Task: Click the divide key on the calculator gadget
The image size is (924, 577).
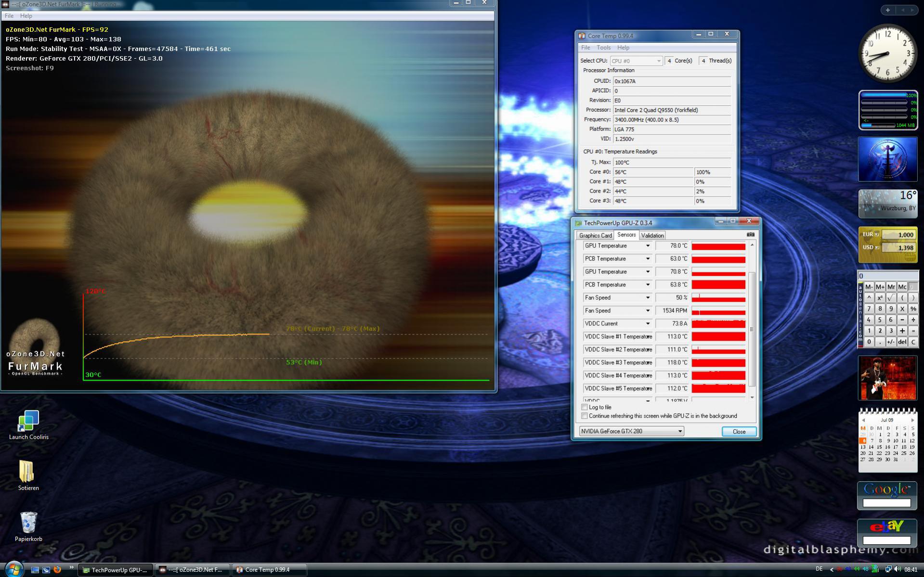Action: (x=913, y=320)
